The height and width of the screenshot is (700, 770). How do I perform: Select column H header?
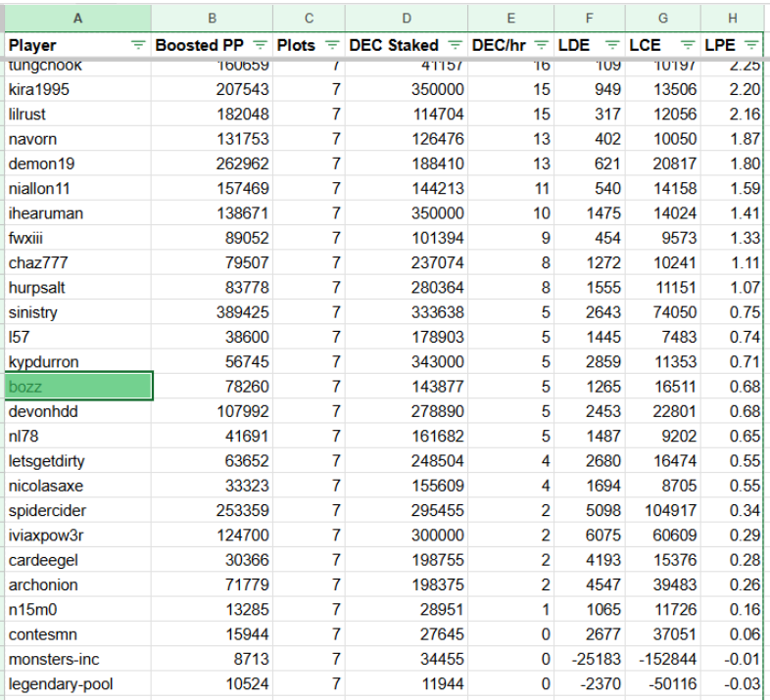(x=732, y=19)
